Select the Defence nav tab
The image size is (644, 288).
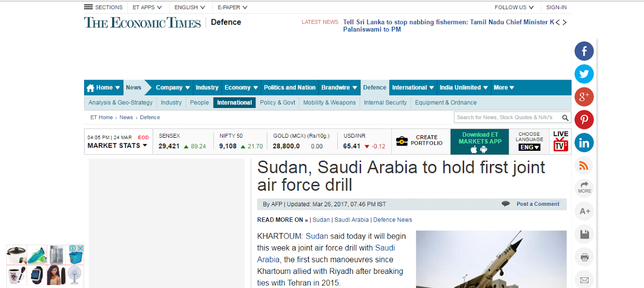pyautogui.click(x=375, y=87)
